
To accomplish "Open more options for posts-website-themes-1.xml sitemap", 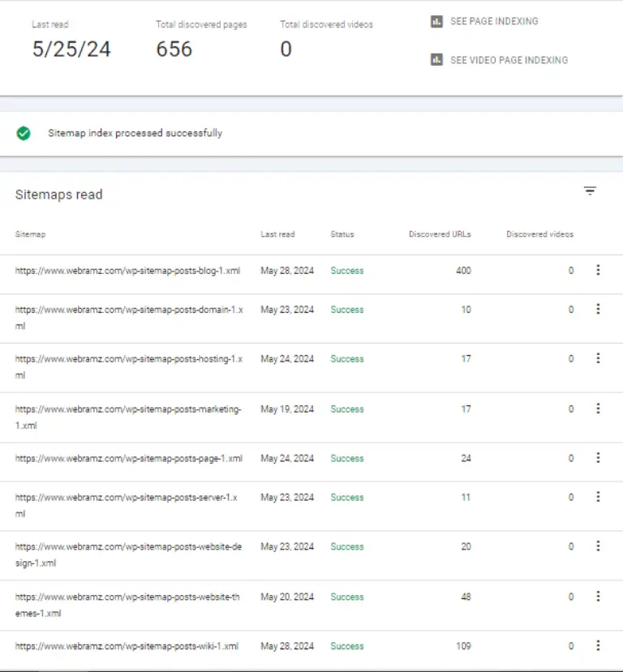I will pos(598,596).
